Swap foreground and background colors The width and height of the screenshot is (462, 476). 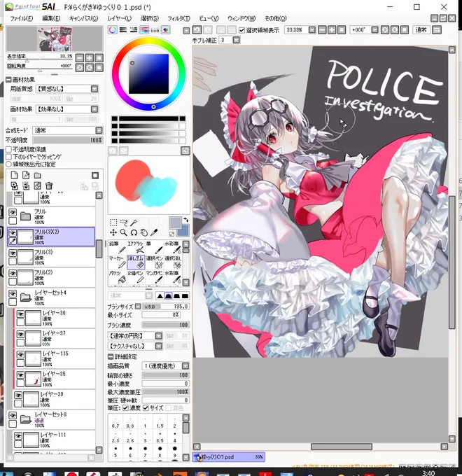185,220
